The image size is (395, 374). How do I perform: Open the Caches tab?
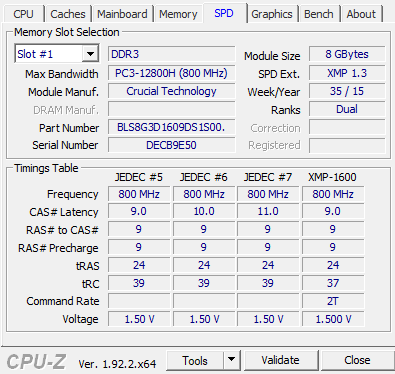coord(68,14)
